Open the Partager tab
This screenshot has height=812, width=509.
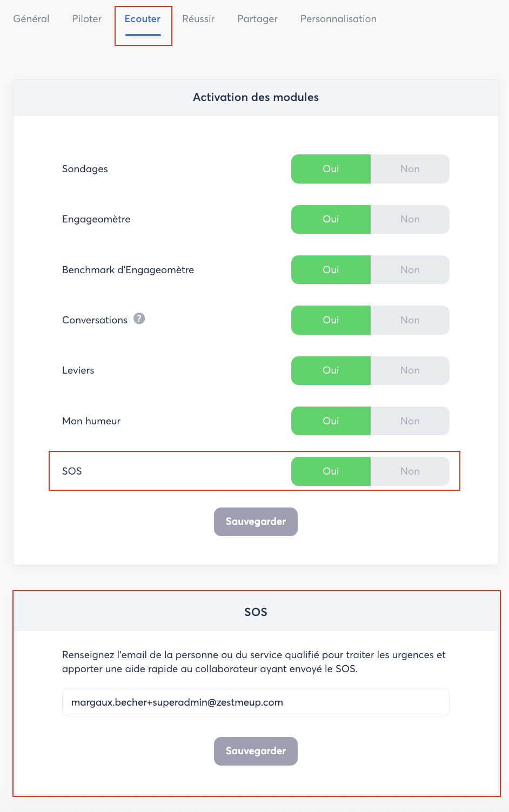pos(258,19)
